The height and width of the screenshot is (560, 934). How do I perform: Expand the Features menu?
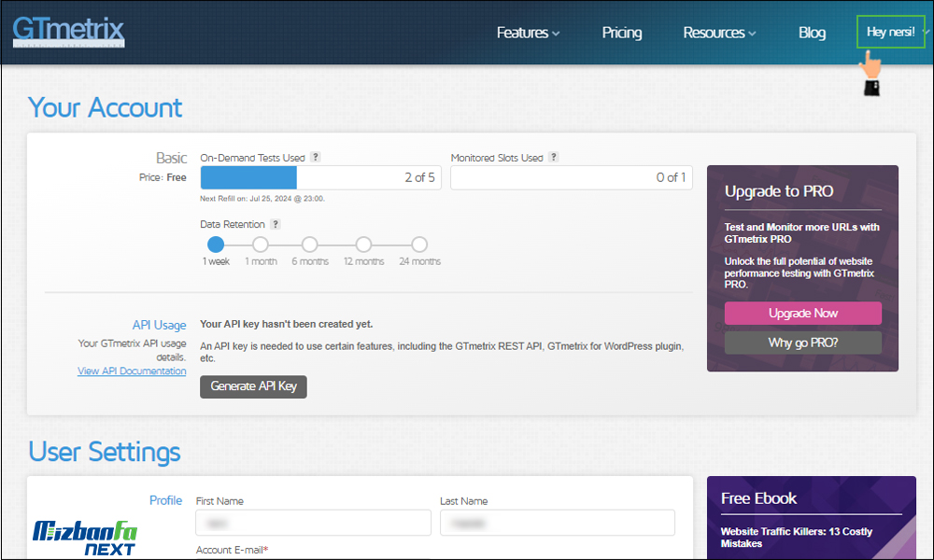tap(528, 33)
